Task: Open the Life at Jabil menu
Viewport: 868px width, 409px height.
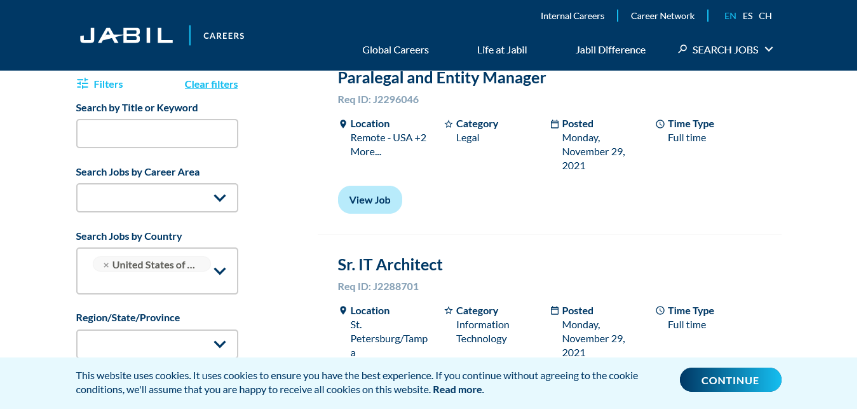Action: [x=502, y=50]
